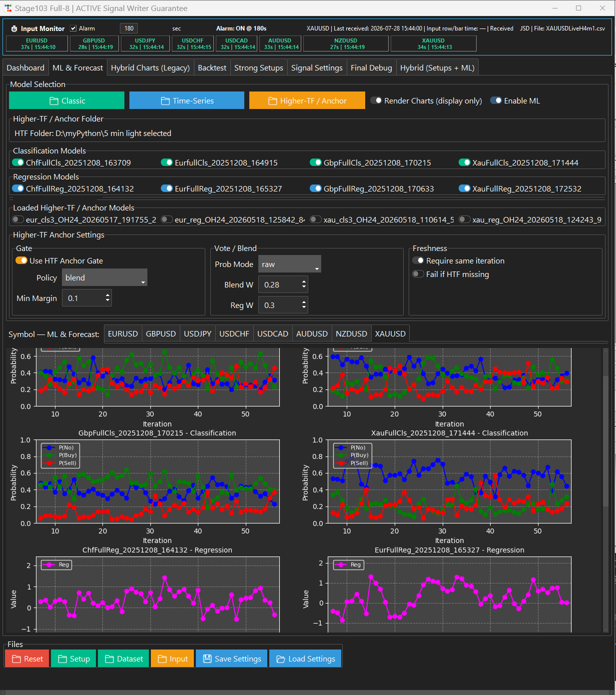Click the USDCAD monitor status box
This screenshot has width=616, height=695.
point(236,43)
